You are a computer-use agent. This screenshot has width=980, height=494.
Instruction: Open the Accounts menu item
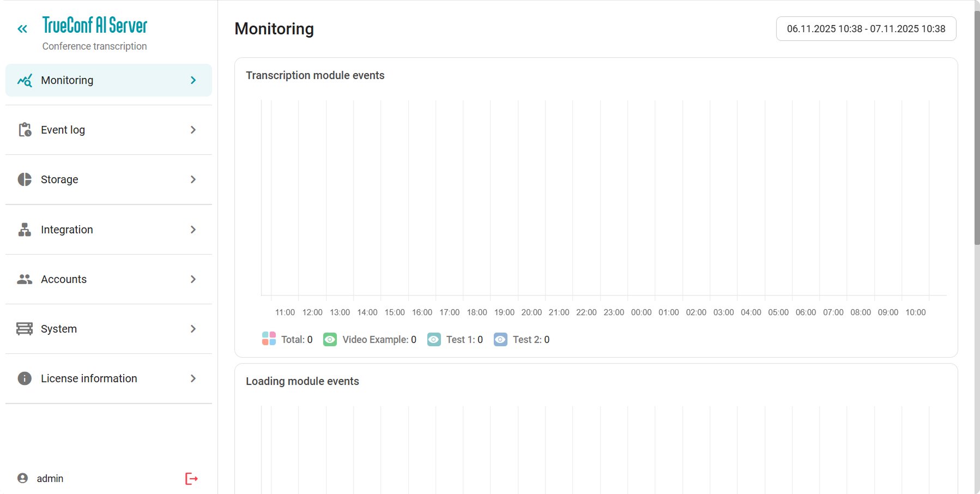click(x=64, y=279)
